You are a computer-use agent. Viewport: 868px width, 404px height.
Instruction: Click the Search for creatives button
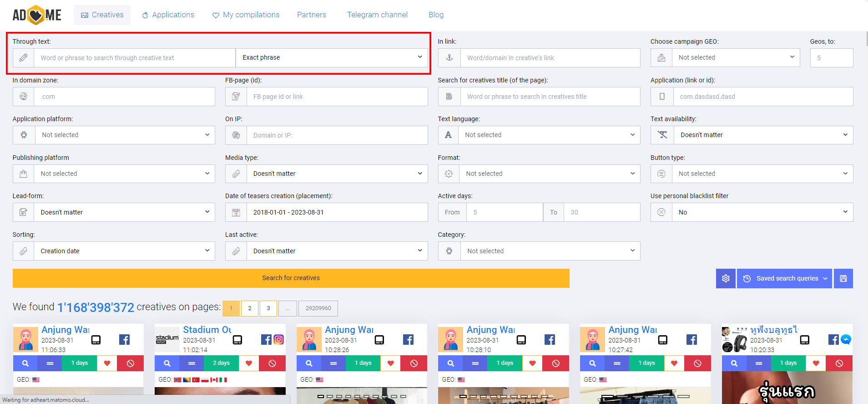[x=291, y=278]
